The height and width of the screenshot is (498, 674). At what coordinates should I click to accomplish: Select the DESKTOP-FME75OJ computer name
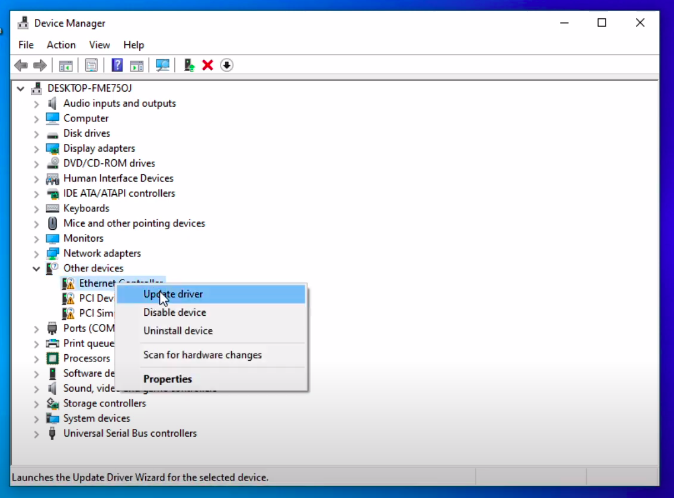(x=89, y=89)
